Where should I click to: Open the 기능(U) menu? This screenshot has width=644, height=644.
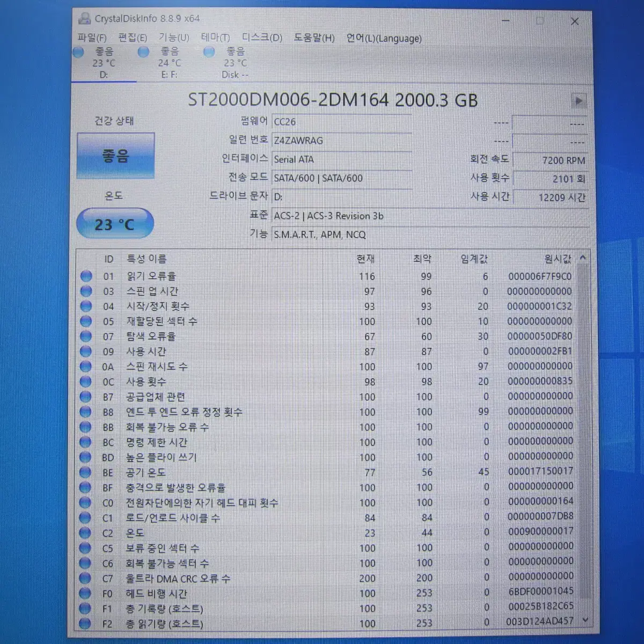pyautogui.click(x=173, y=38)
